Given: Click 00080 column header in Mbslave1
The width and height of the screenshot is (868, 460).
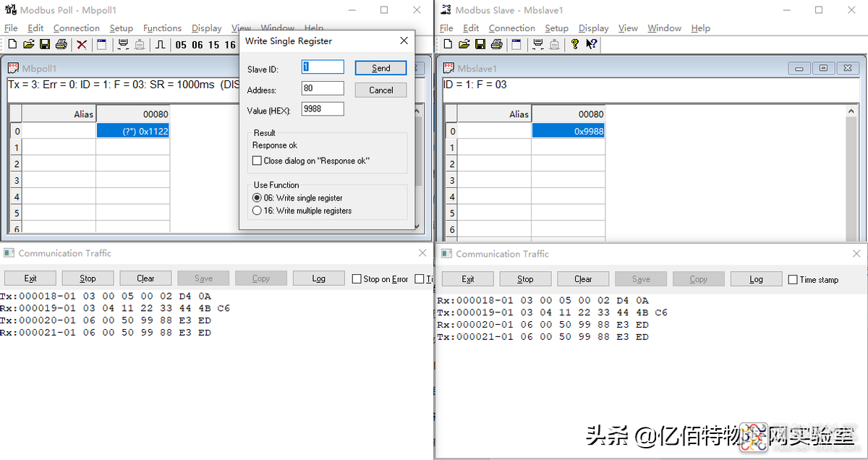Looking at the screenshot, I should (569, 114).
